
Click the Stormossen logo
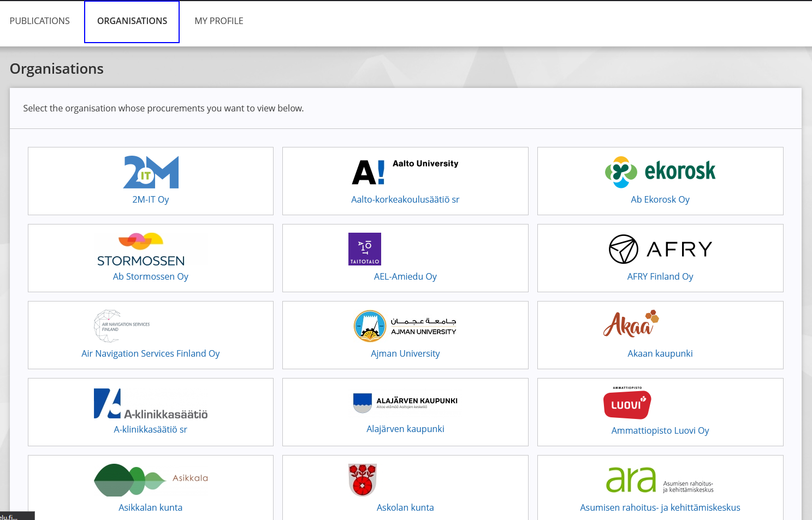[141, 250]
